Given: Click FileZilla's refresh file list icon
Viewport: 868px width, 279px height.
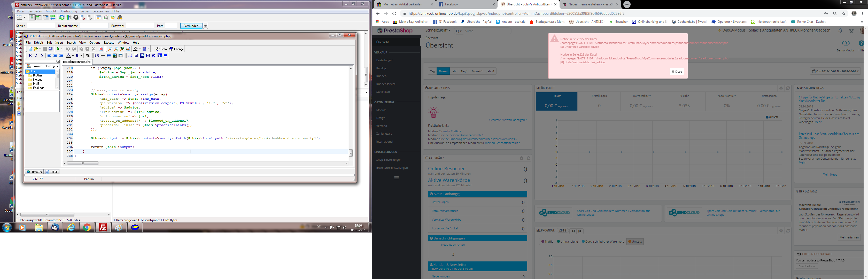Looking at the screenshot, I should click(62, 18).
